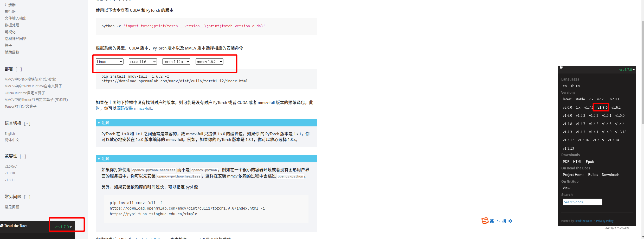644x239 pixels.
Task: Toggle the Sogou punctuation mode button
Action: point(498,221)
